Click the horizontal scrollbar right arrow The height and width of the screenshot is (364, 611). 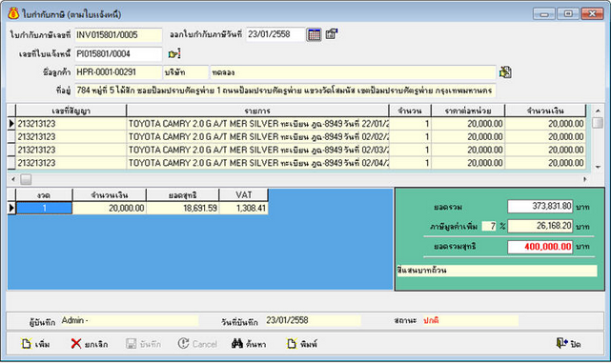coord(585,179)
